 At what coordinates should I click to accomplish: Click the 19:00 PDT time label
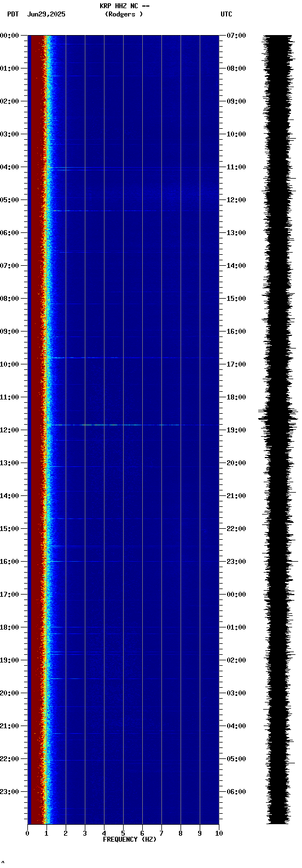(x=9, y=660)
